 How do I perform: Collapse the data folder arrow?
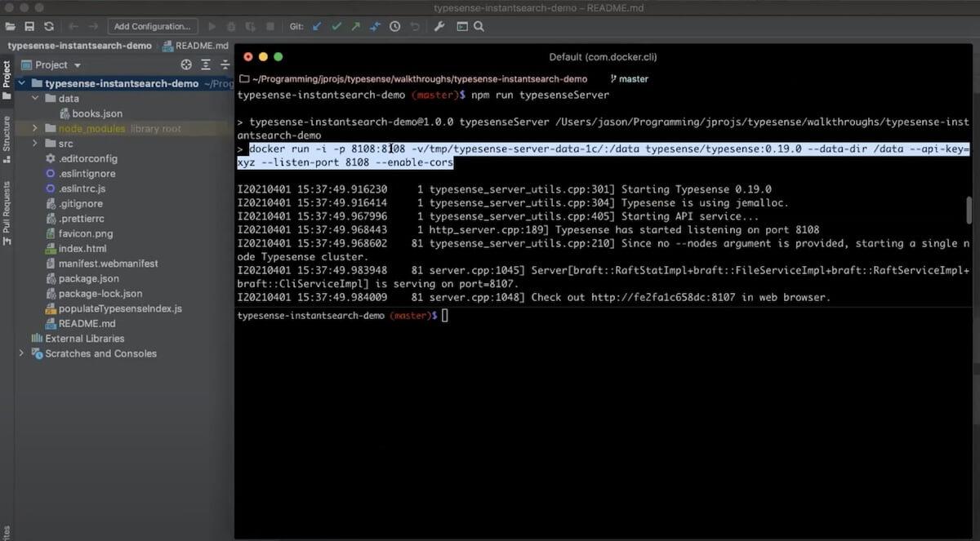[x=36, y=99]
